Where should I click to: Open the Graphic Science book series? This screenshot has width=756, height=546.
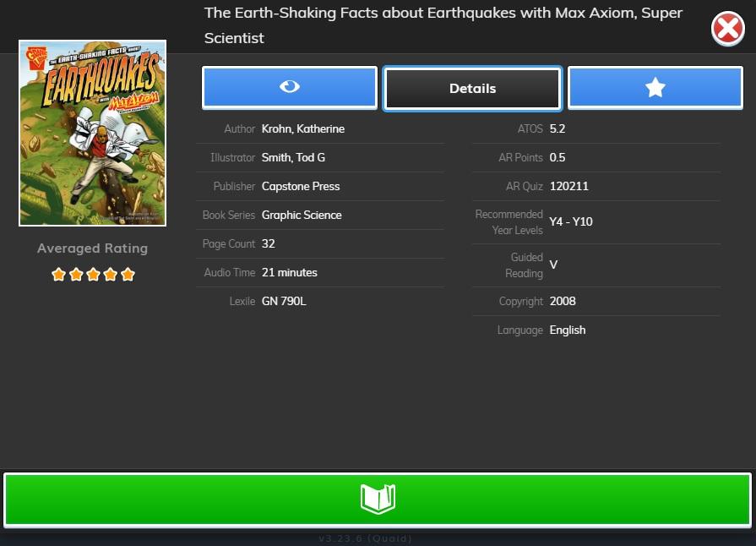302,216
